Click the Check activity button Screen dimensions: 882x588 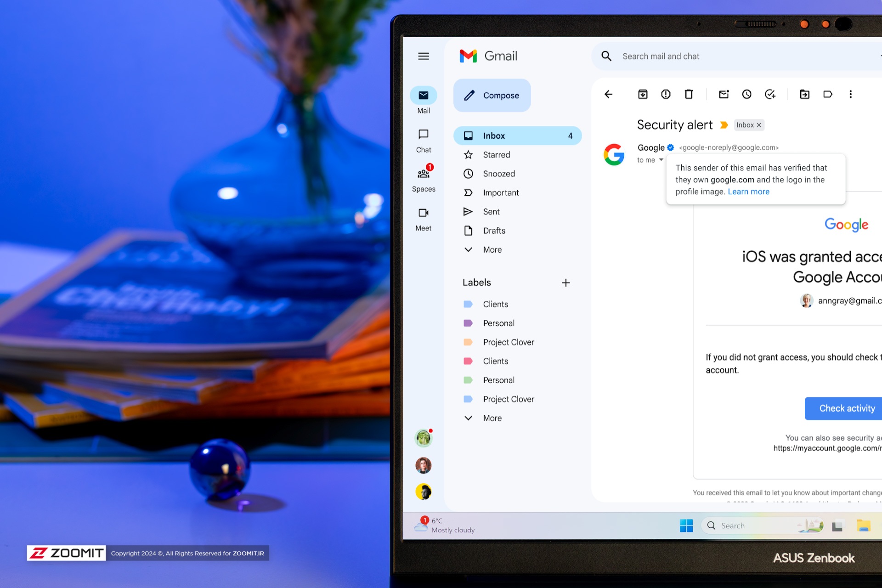(x=845, y=407)
